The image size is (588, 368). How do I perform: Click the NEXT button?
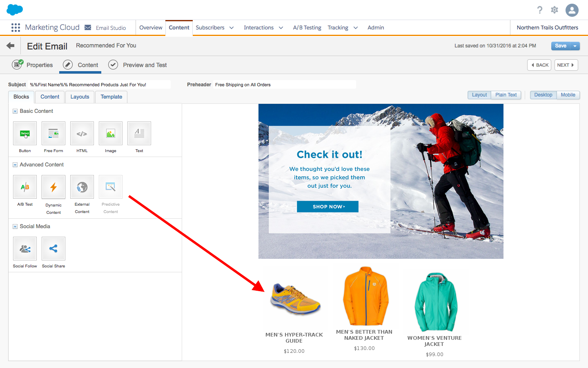click(x=566, y=65)
